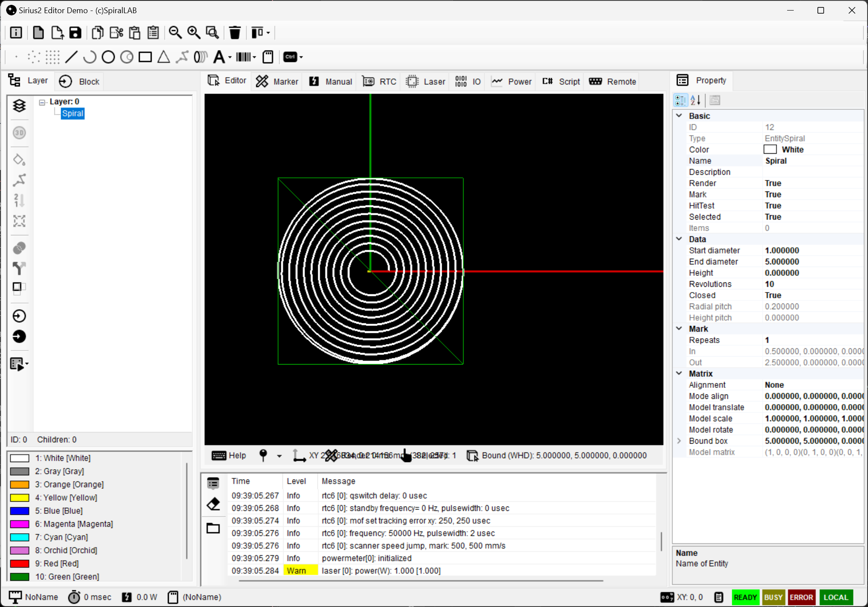Switch to the Laser tab
Image resolution: width=868 pixels, height=607 pixels.
pyautogui.click(x=425, y=81)
